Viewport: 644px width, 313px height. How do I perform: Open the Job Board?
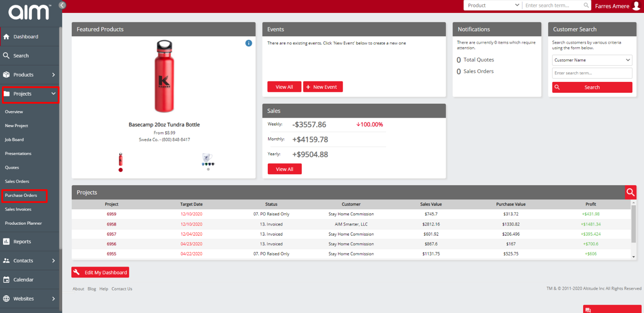tap(14, 139)
